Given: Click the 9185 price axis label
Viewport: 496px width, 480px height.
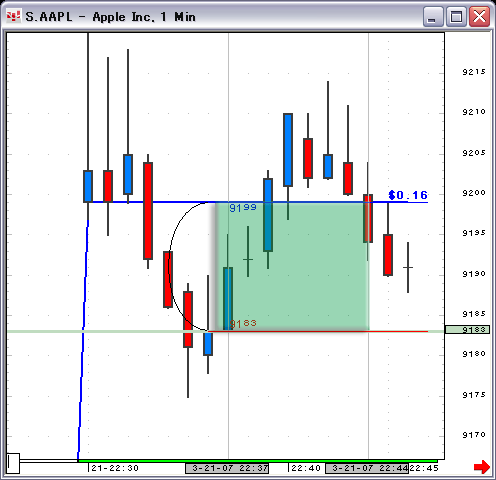Looking at the screenshot, I should click(x=474, y=314).
